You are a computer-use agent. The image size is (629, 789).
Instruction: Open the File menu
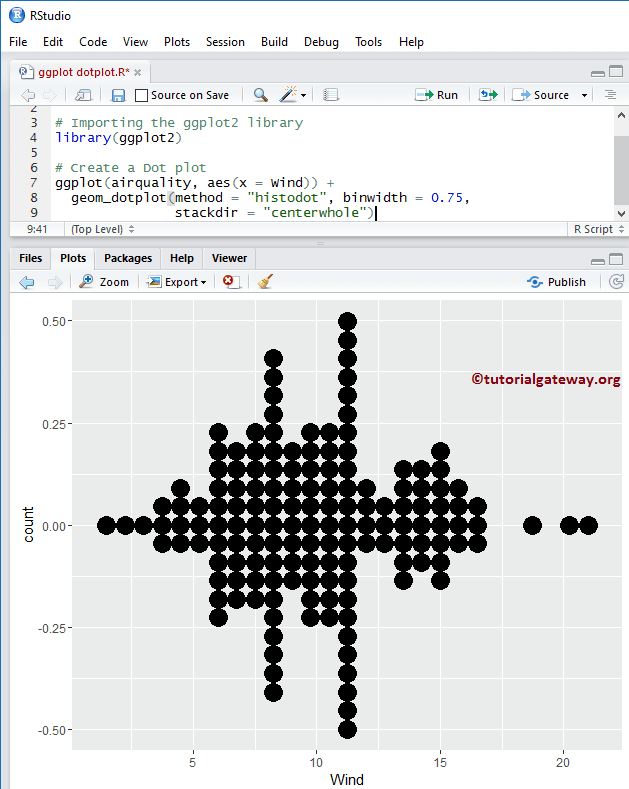tap(18, 42)
